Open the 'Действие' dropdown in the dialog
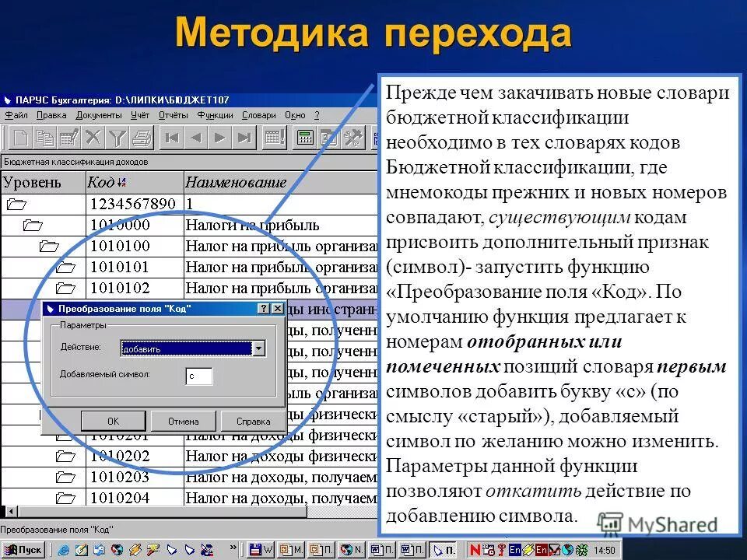The image size is (747, 560). coord(259,348)
